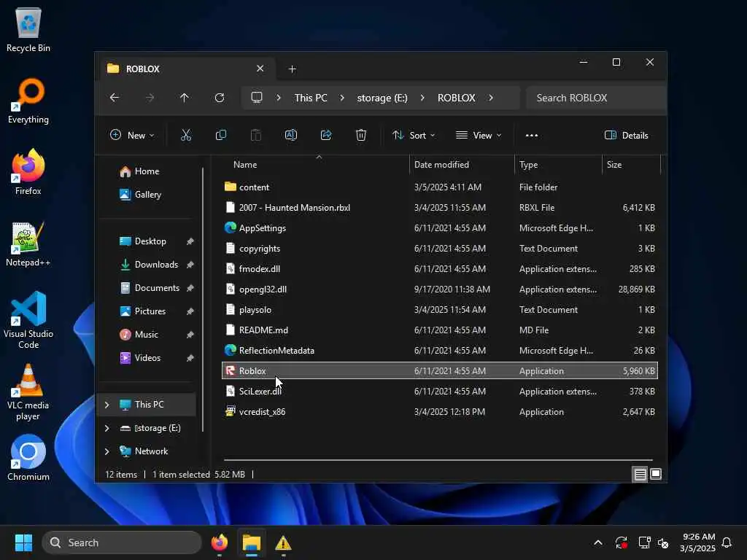Viewport: 747px width, 560px height.
Task: Select the content folder
Action: 440,187
